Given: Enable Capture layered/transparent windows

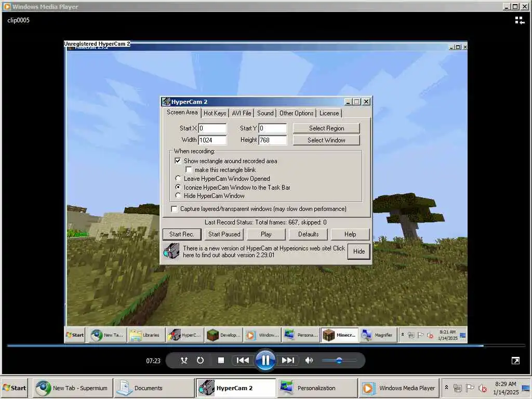Looking at the screenshot, I should 174,209.
